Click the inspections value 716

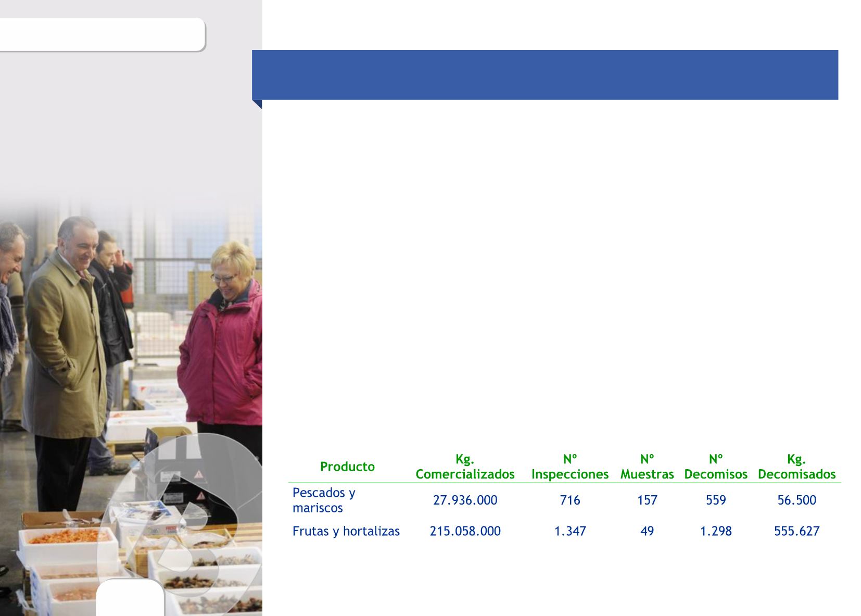coord(570,500)
